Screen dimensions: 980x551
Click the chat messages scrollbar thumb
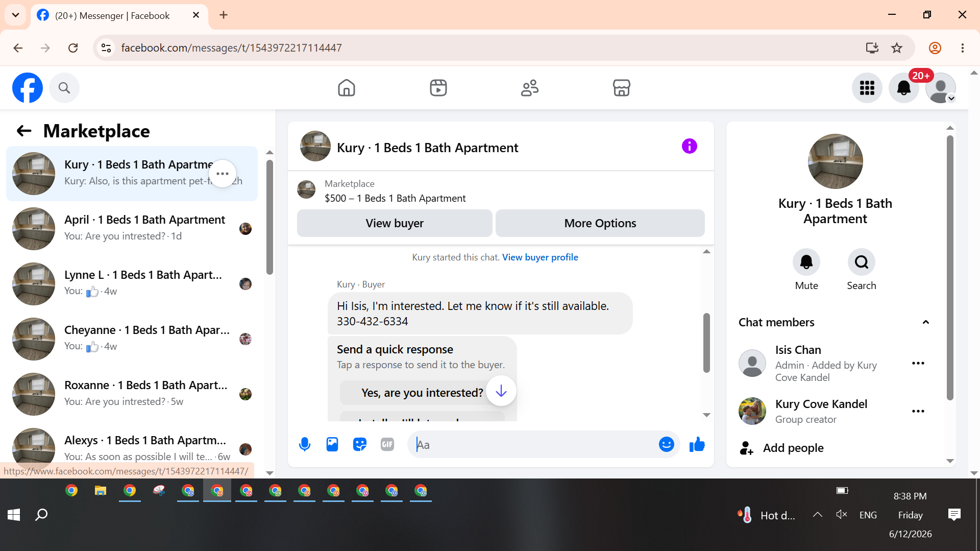pos(706,343)
